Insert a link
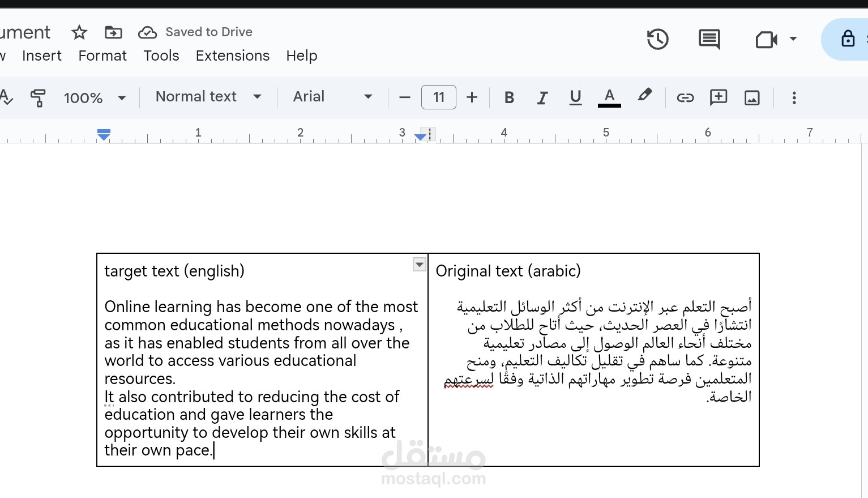868x498 pixels. click(x=685, y=97)
